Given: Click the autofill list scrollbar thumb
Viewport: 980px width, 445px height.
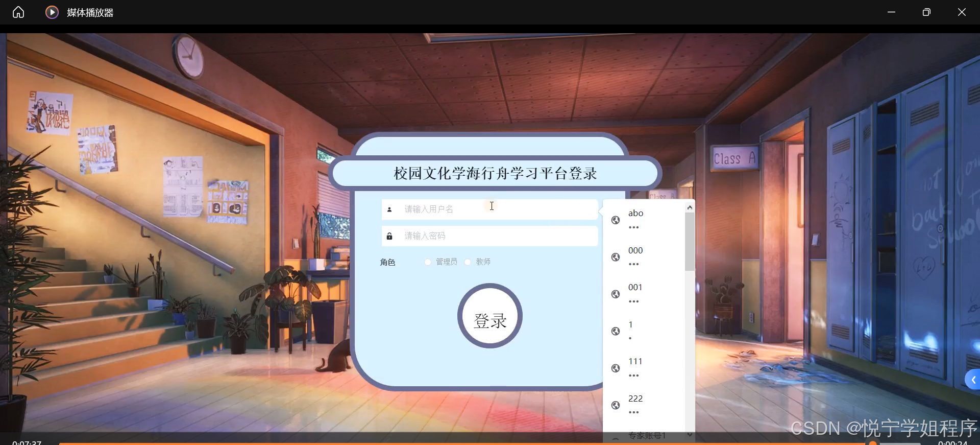Looking at the screenshot, I should [x=690, y=242].
